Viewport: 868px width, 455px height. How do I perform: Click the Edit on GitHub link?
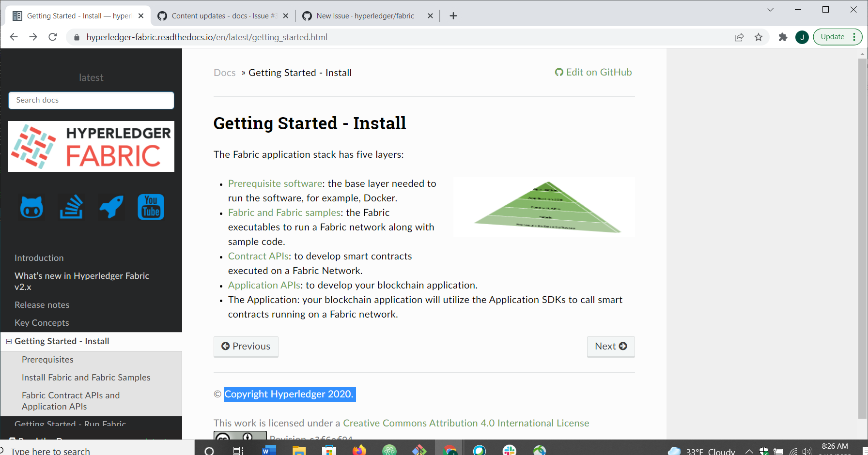point(593,72)
